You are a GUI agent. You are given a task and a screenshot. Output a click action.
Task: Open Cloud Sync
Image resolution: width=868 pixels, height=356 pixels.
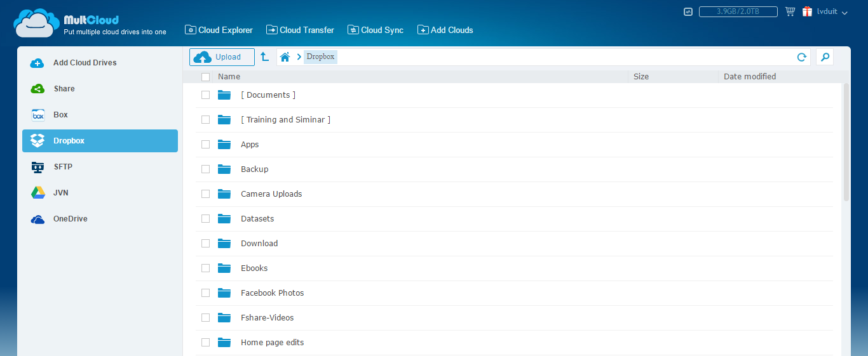coord(376,30)
